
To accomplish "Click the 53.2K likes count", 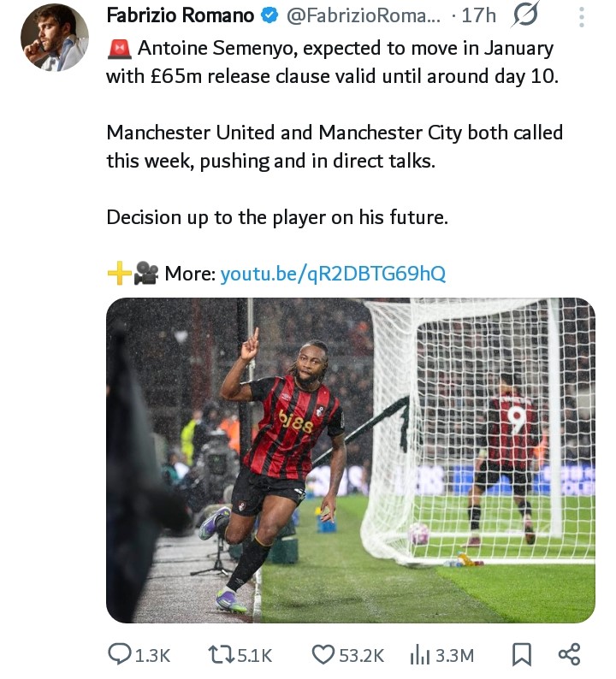I will [x=361, y=655].
